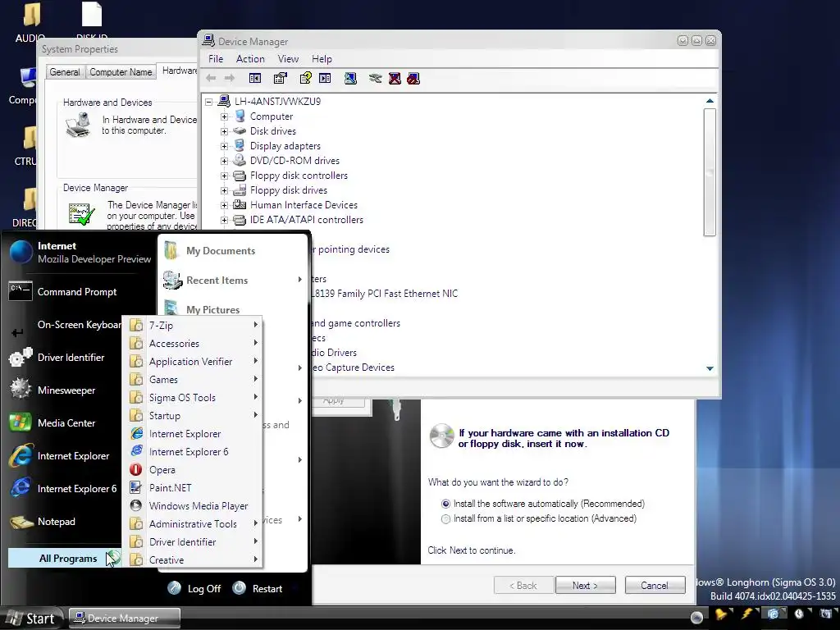Expand the Disk drives node
Viewport: 840px width, 630px height.
coord(225,131)
